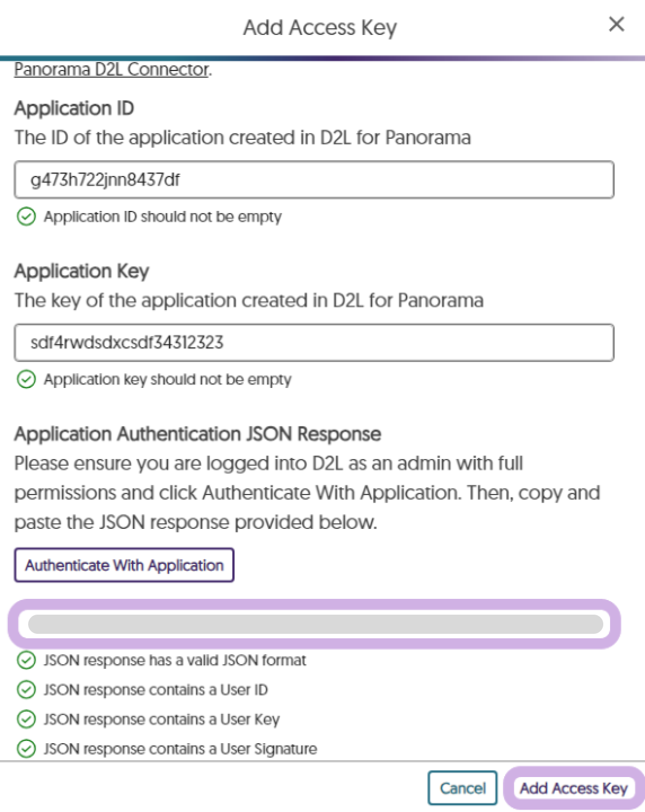Focus the Application ID input field
645x812 pixels.
pyautogui.click(x=314, y=180)
